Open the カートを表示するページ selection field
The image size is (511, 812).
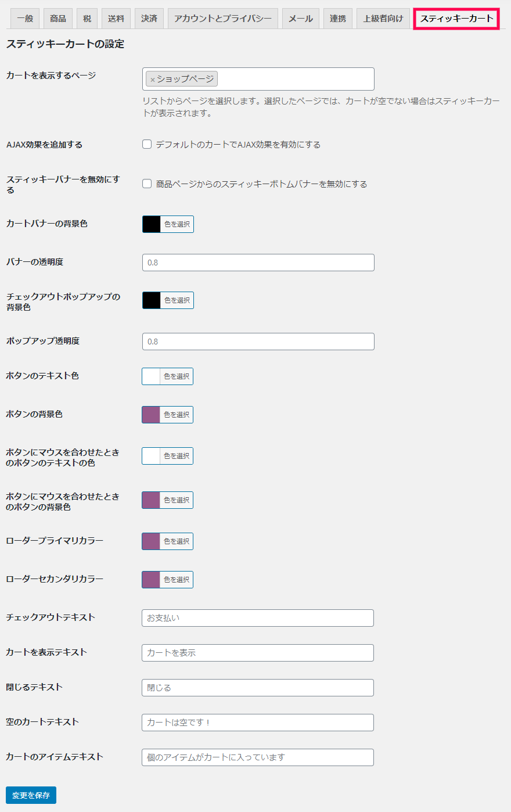[x=258, y=79]
